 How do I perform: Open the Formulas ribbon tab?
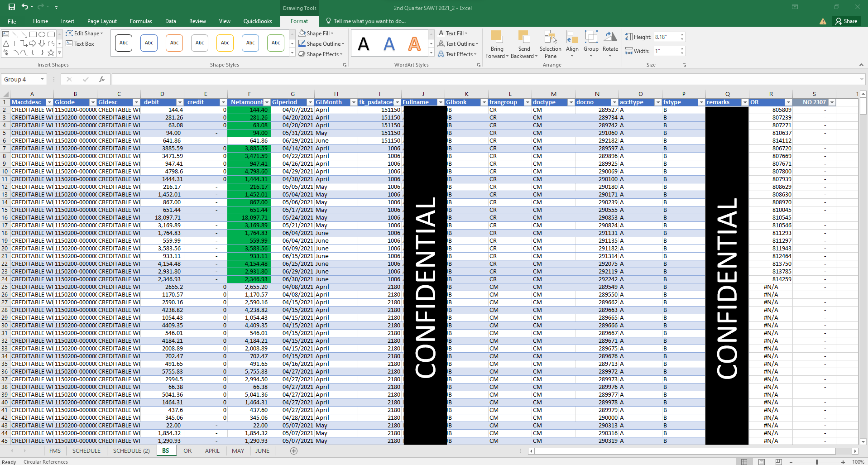(141, 21)
